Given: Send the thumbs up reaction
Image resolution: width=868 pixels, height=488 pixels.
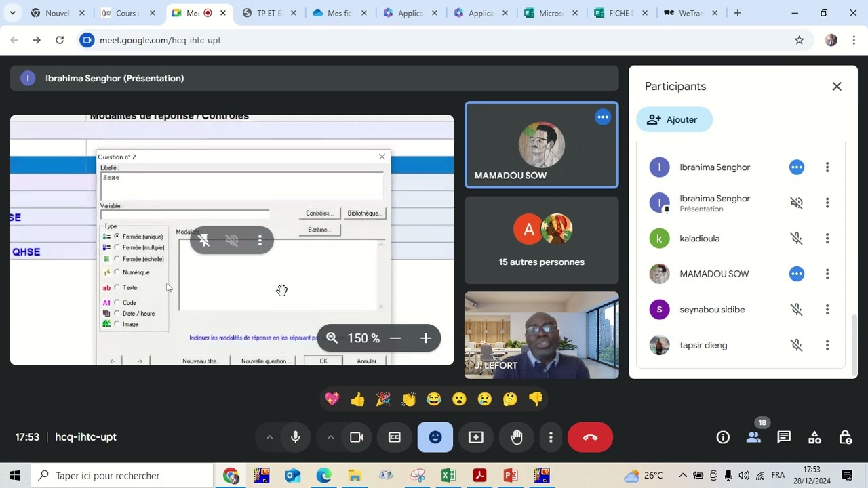Looking at the screenshot, I should pyautogui.click(x=357, y=399).
